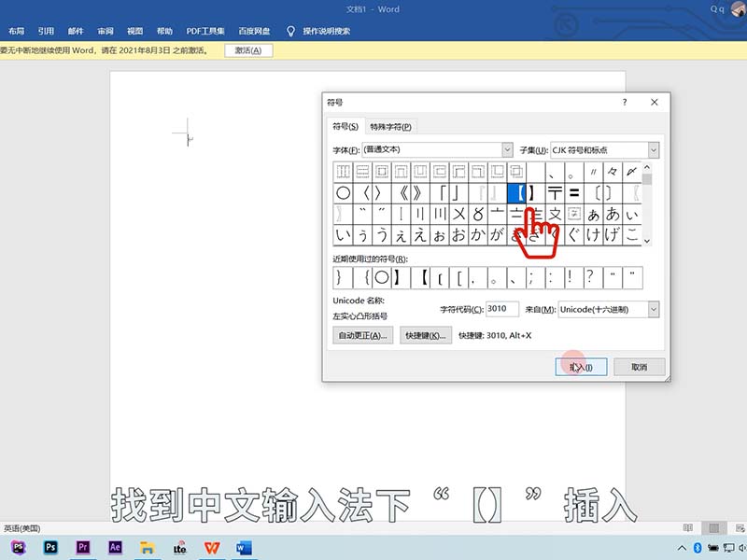This screenshot has width=747, height=560.
Task: Click the symbol grid scroll-up arrow
Action: [x=646, y=168]
